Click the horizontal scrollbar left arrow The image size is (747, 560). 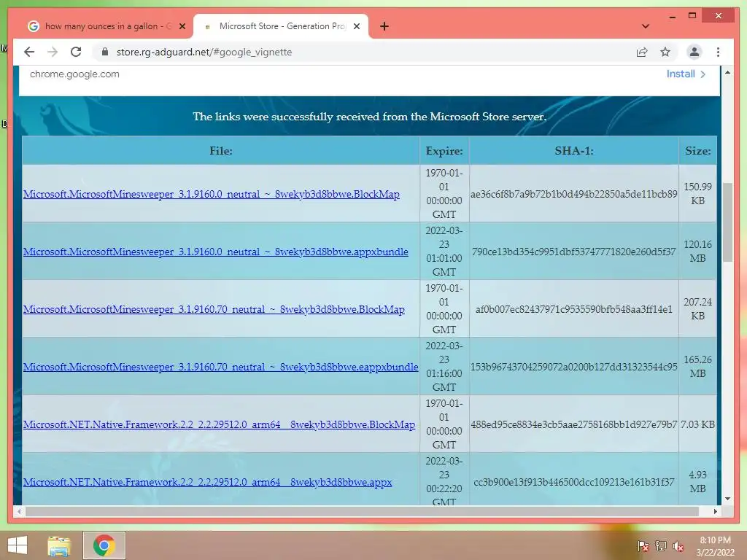(x=19, y=511)
